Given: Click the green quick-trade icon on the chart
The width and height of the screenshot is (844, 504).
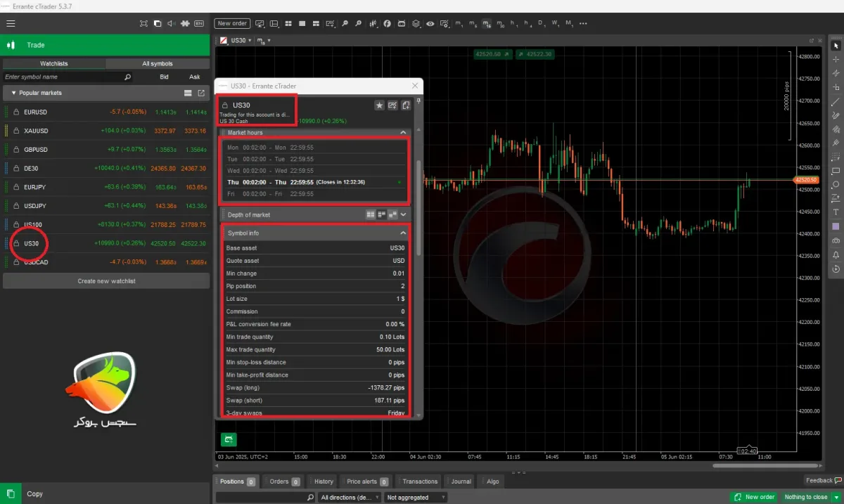Looking at the screenshot, I should click(x=229, y=439).
